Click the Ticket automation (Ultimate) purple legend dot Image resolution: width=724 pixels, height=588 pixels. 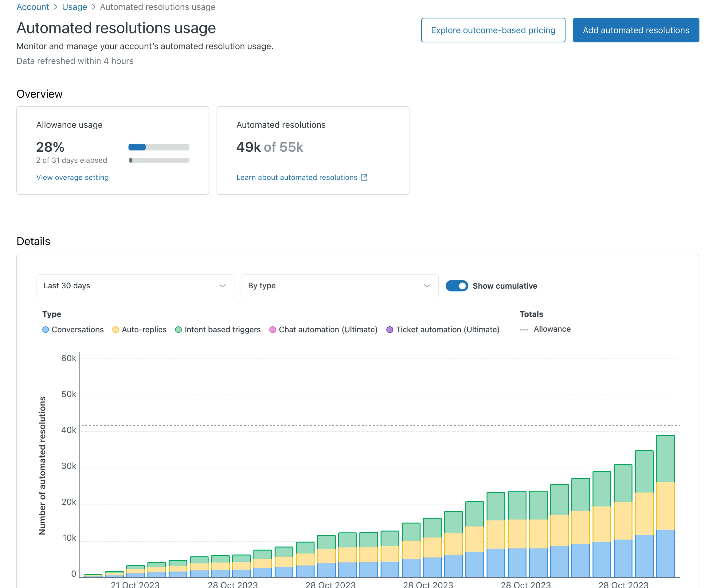(x=389, y=329)
